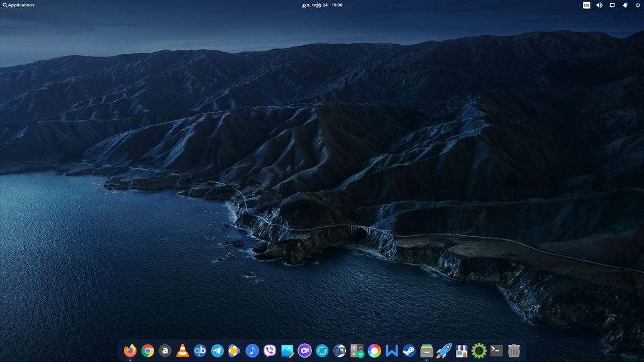Show the notifications bell panel
This screenshot has width=644, height=362.
click(625, 5)
